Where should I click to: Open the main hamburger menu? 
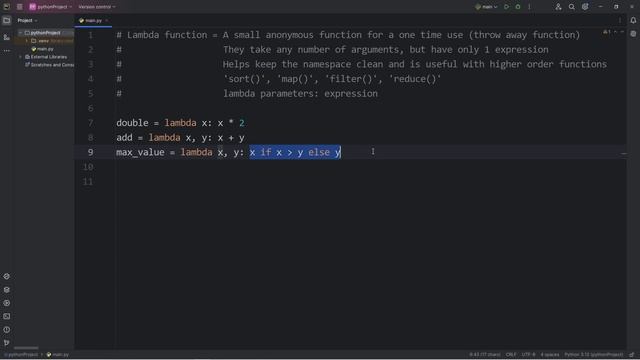click(19, 7)
